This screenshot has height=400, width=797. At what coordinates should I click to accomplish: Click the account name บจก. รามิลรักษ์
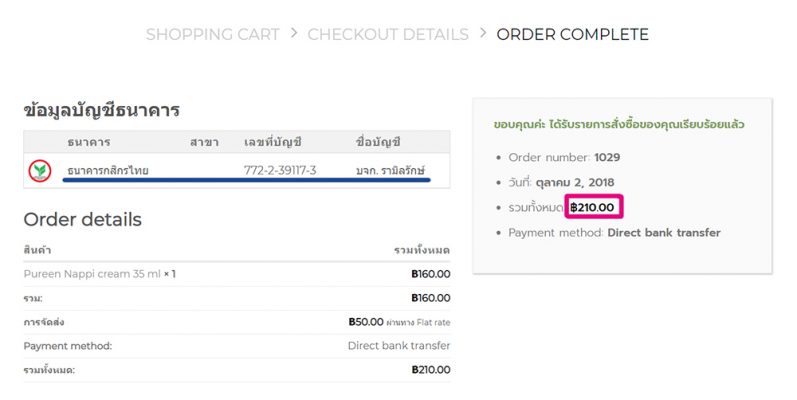[391, 171]
